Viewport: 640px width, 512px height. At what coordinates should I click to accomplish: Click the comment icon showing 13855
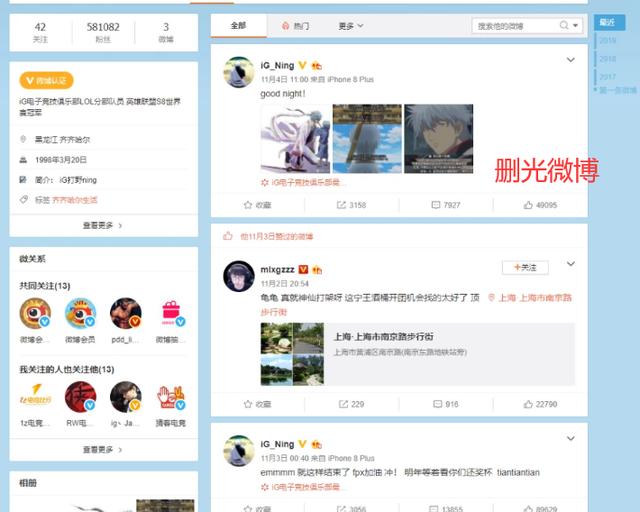pyautogui.click(x=433, y=509)
